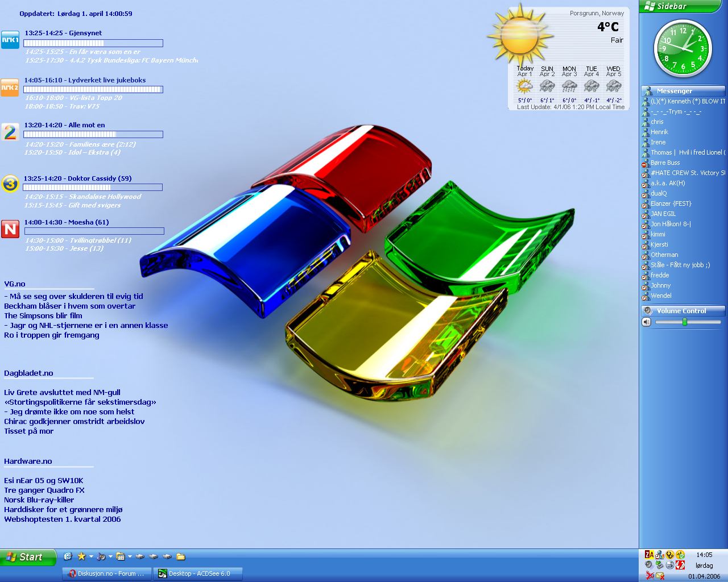Select Messenger contact JAN EGIL
728x582 pixels.
click(x=663, y=214)
